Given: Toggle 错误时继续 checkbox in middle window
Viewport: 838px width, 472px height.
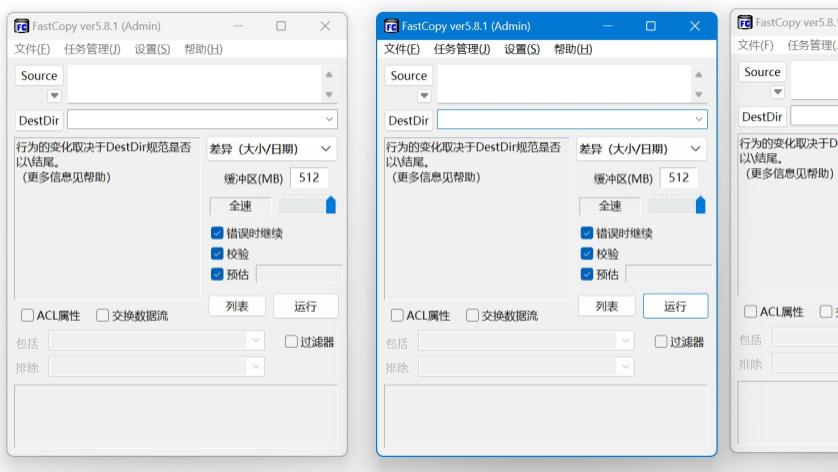Looking at the screenshot, I should coord(587,233).
